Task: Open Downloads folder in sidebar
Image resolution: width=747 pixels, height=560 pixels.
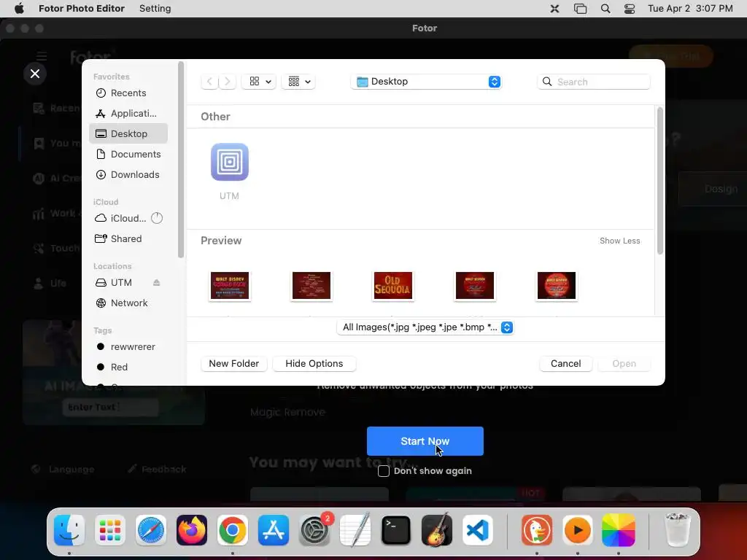Action: tap(128, 175)
